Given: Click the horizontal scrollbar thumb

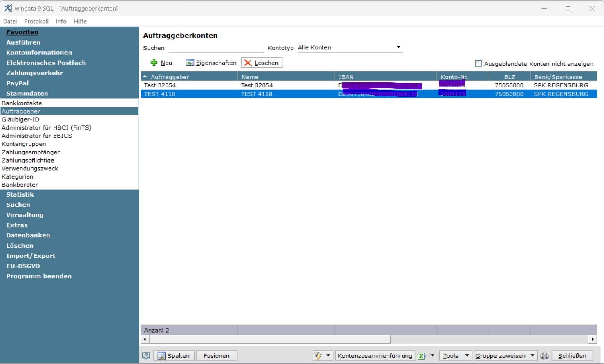Looking at the screenshot, I should (270, 339).
